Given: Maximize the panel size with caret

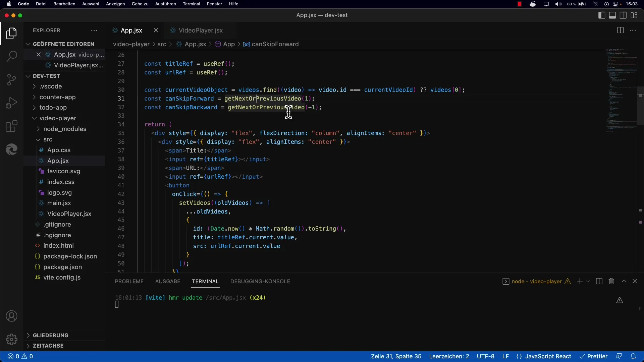Looking at the screenshot, I should [x=624, y=281].
